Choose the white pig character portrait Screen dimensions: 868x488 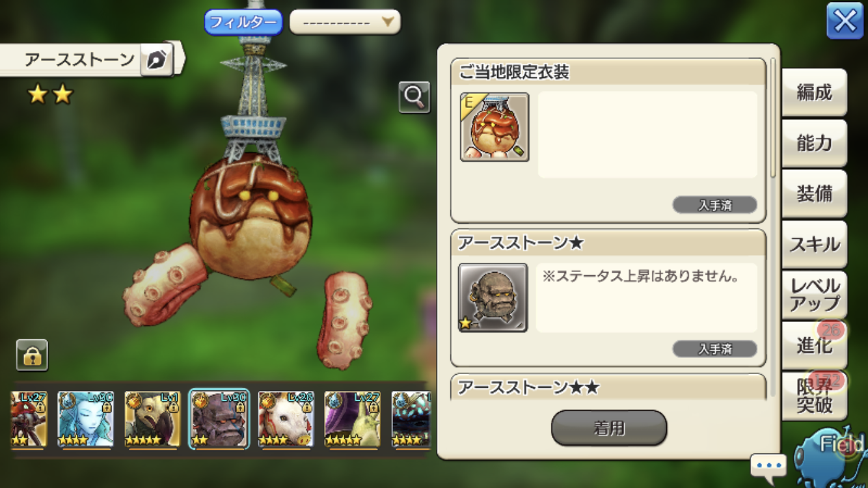pos(286,420)
